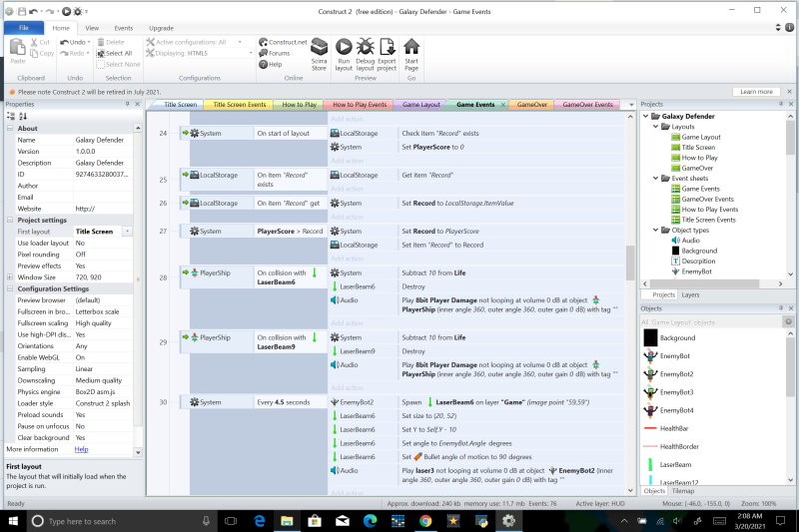799x532 pixels.
Task: Click the Help question icon in ribbon
Action: coord(263,64)
